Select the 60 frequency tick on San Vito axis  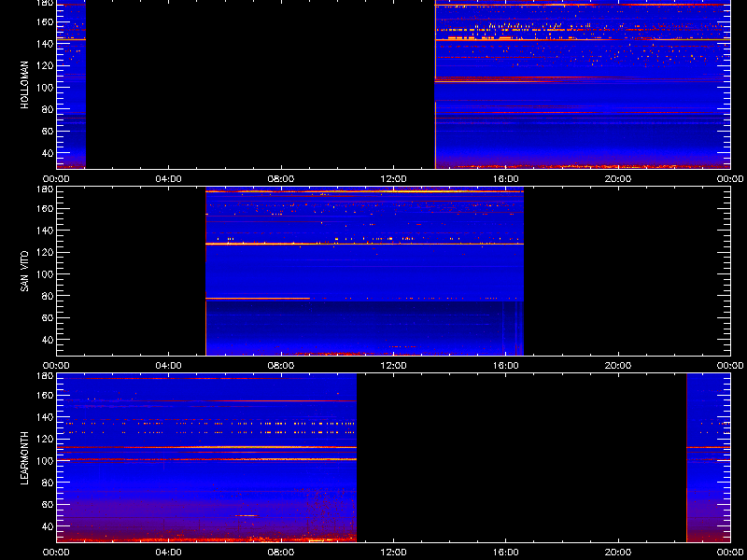click(x=48, y=318)
